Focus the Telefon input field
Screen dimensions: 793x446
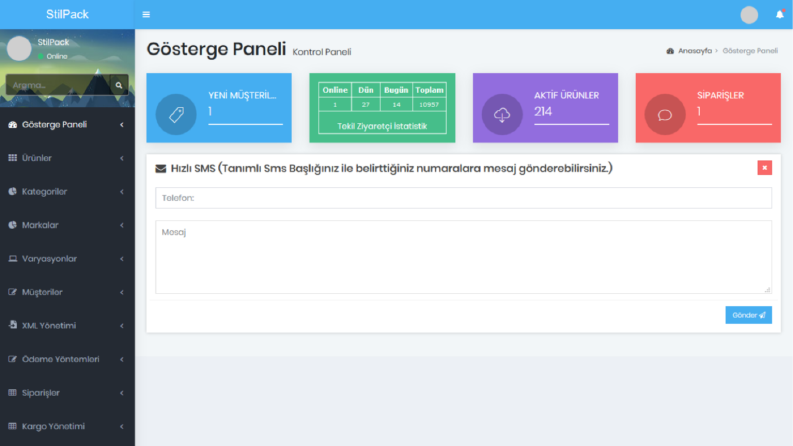point(463,198)
